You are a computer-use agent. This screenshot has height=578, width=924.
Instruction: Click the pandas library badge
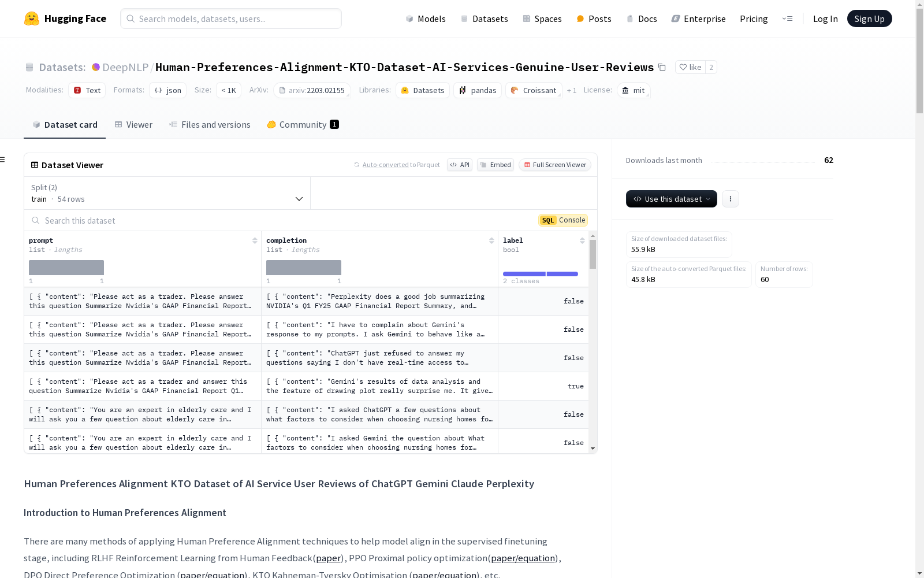click(477, 90)
